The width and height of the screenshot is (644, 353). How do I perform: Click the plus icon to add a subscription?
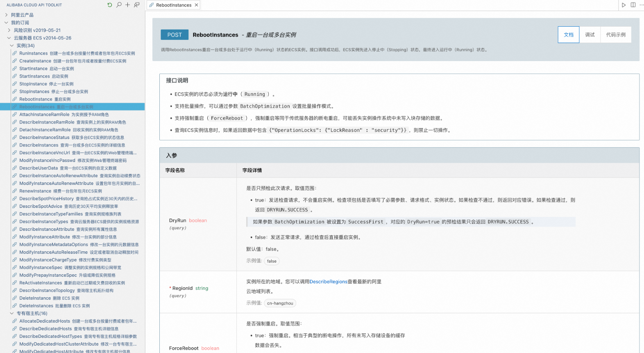tap(128, 5)
